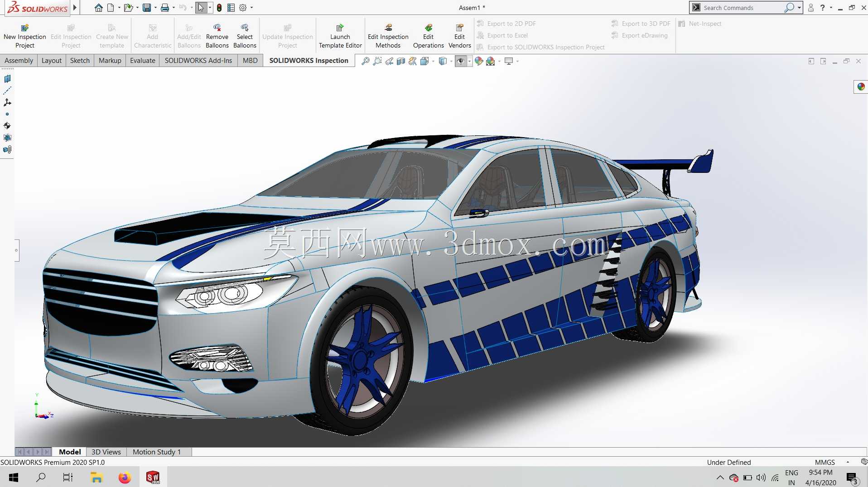Switch to the Markup tab
The height and width of the screenshot is (487, 868).
pos(110,61)
